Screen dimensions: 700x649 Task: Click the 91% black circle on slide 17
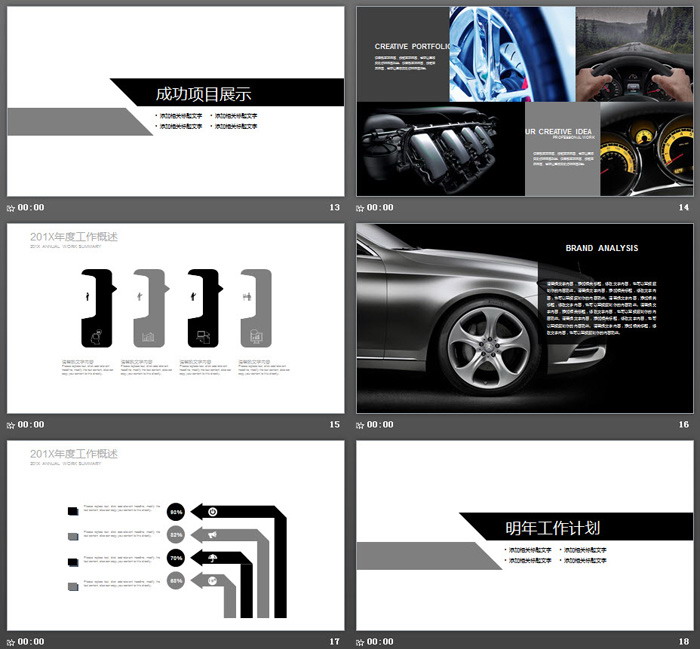(176, 512)
